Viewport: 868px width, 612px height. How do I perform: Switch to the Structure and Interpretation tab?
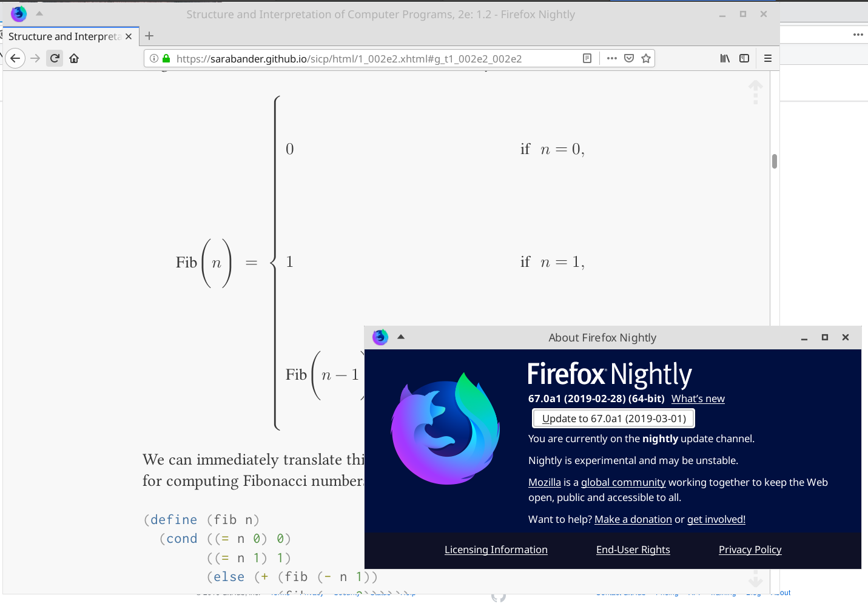coord(64,36)
